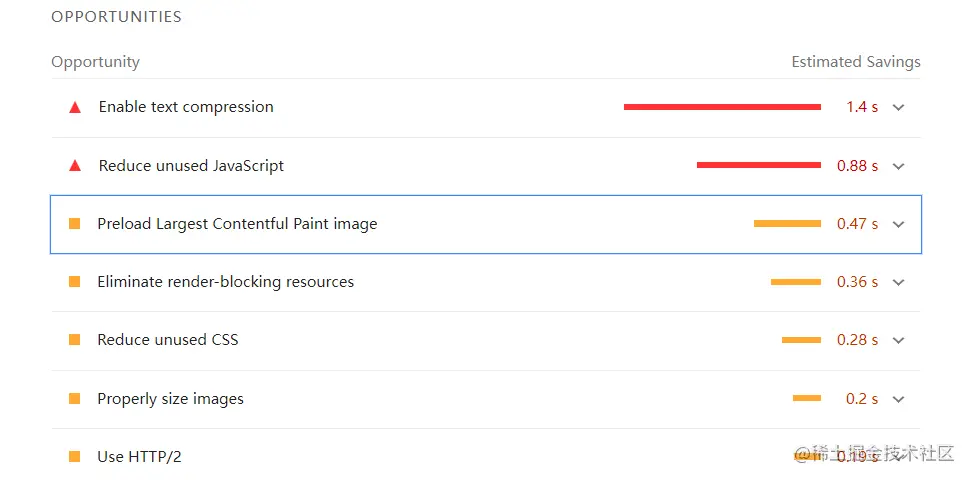
Task: Click red triangle beside Enable text compression
Action: coord(74,107)
